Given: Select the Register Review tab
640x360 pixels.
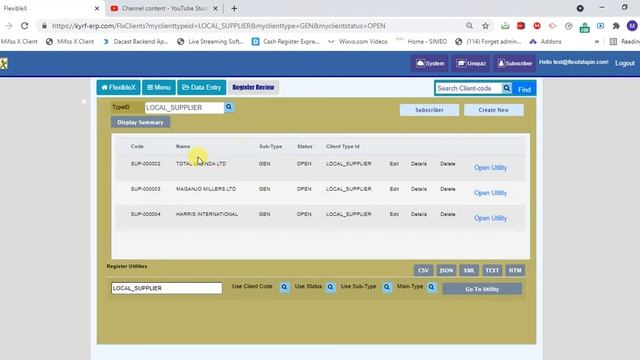Looking at the screenshot, I should point(253,87).
